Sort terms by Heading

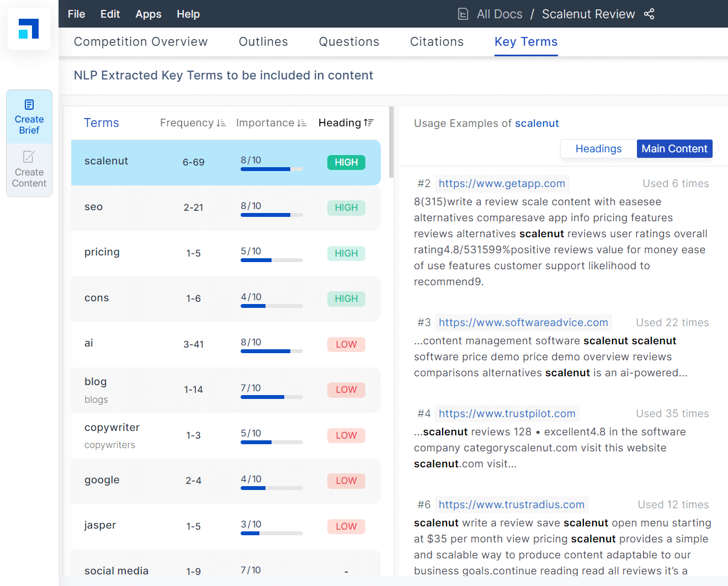pyautogui.click(x=346, y=123)
